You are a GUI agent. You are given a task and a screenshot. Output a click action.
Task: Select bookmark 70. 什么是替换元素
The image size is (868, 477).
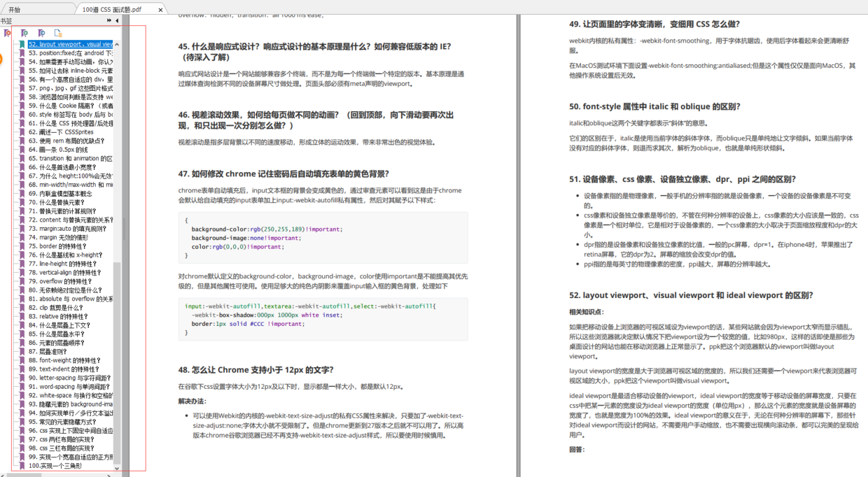tap(57, 202)
